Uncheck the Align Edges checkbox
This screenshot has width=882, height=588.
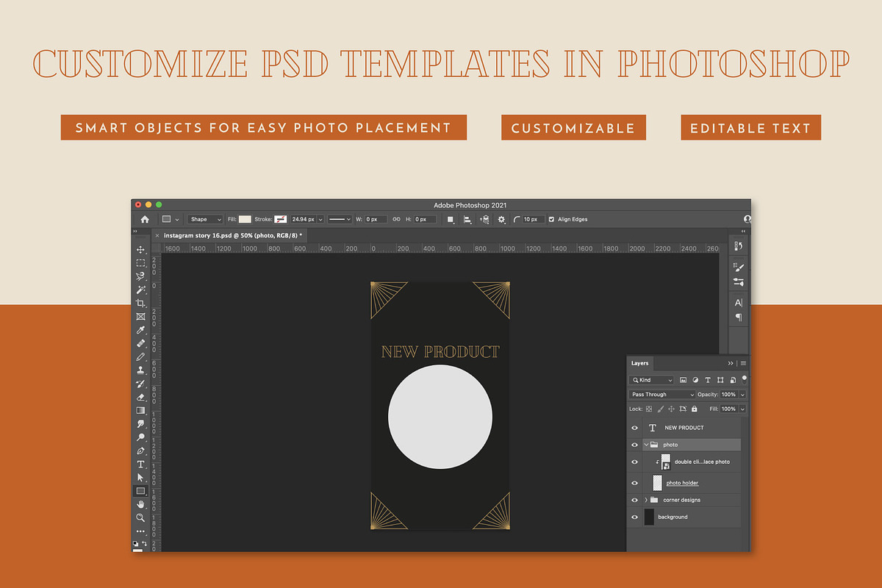(552, 219)
